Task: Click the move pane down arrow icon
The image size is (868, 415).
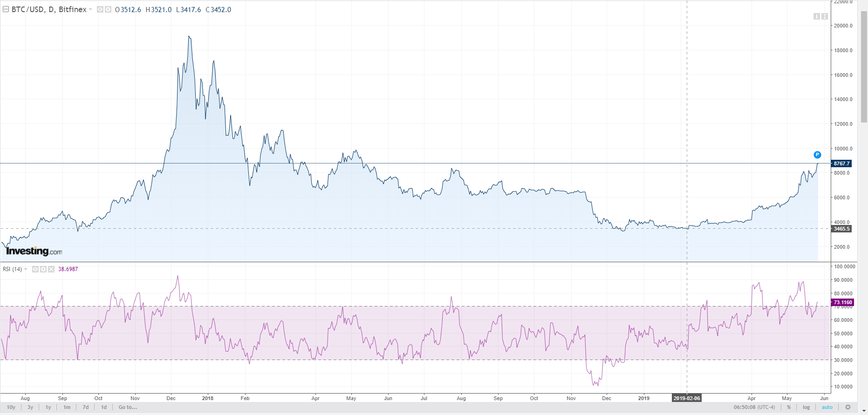Action: tap(816, 16)
